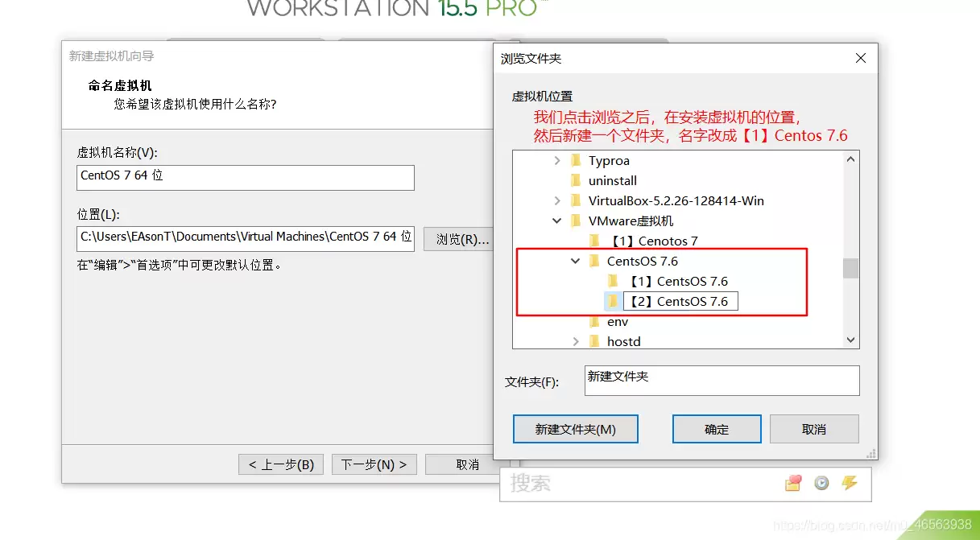Click the tree scrollbar down arrow
The width and height of the screenshot is (980, 540).
(851, 340)
